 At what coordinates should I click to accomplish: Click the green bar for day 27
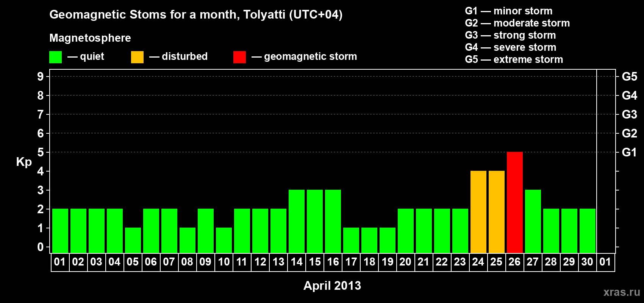(x=533, y=221)
